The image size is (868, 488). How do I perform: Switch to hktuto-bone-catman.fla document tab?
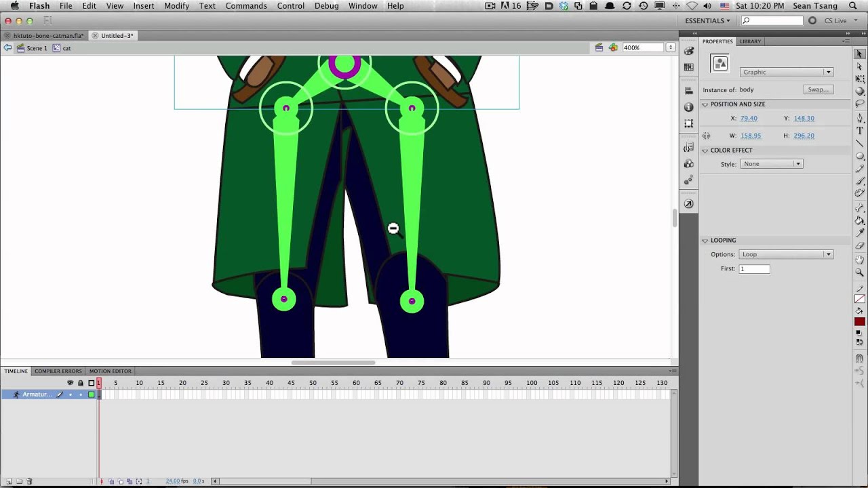click(x=48, y=35)
